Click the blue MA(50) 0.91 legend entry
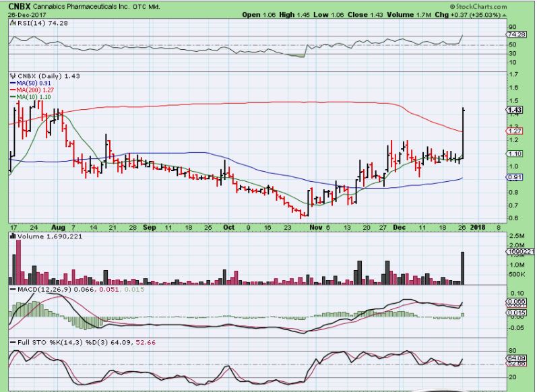Screen dimensions: 537x392 pyautogui.click(x=31, y=84)
